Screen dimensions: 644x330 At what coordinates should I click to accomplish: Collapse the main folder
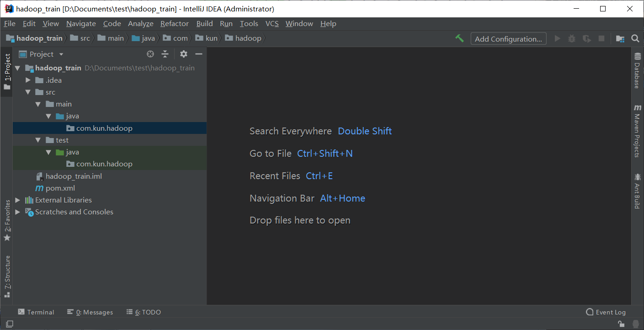click(39, 104)
